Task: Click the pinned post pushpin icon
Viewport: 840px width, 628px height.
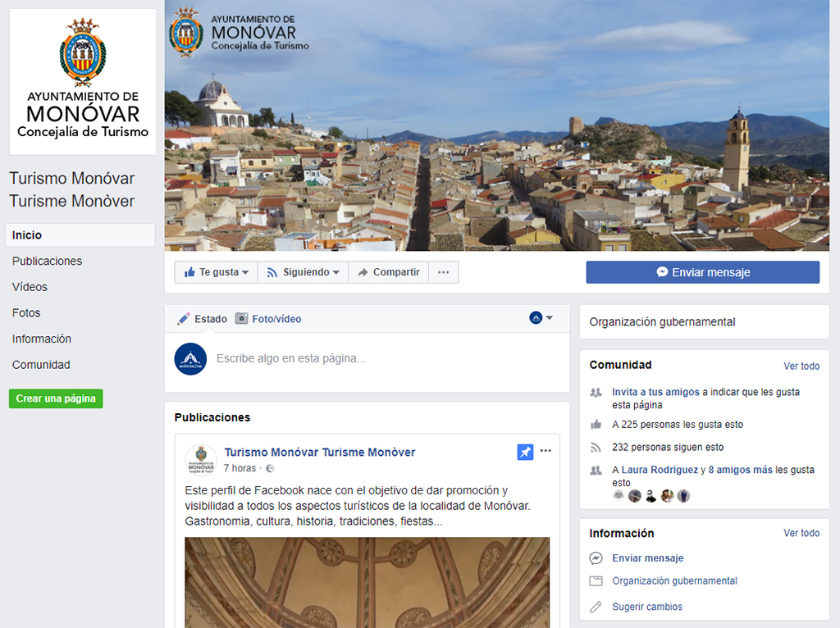Action: coord(525,452)
